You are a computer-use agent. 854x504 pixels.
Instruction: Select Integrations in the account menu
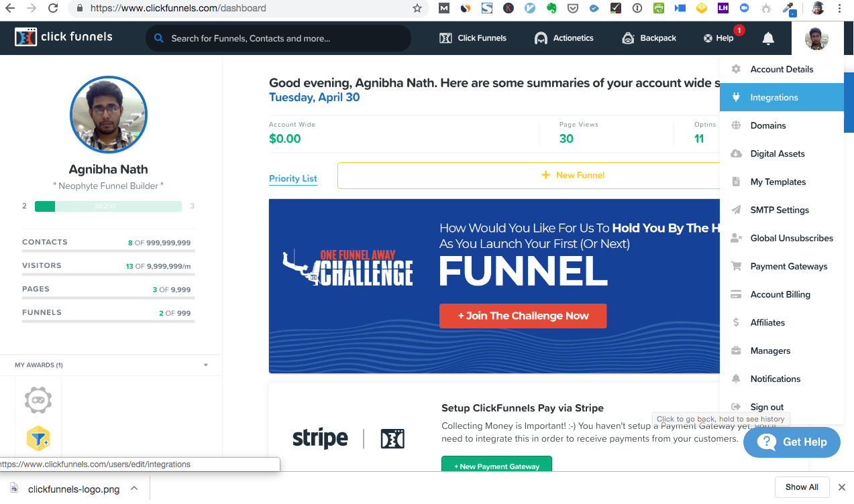coord(782,97)
